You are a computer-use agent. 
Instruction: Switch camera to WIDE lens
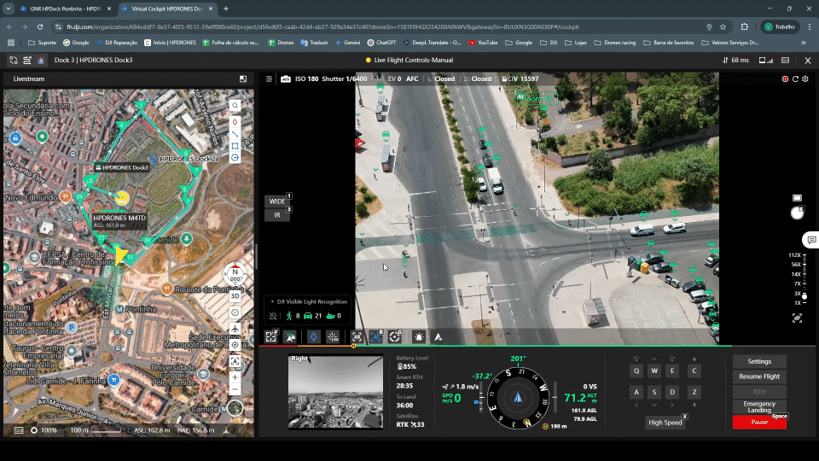click(277, 201)
